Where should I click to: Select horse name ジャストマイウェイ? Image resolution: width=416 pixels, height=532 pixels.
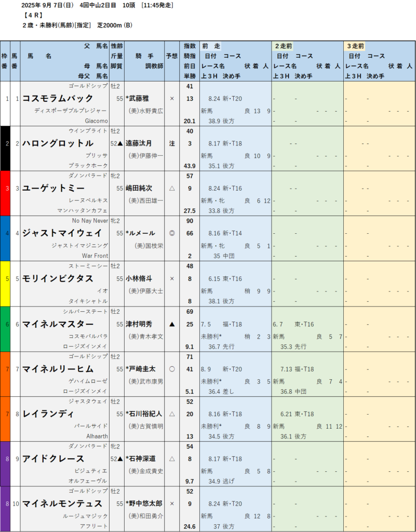[x=62, y=233]
